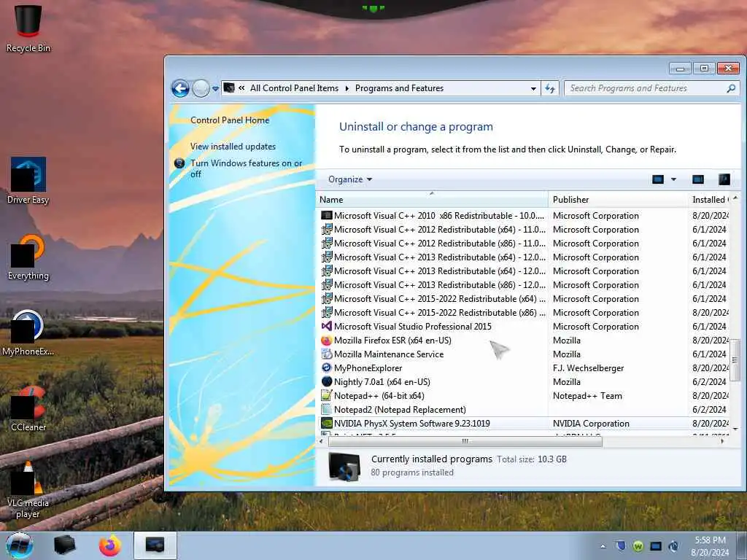The width and height of the screenshot is (747, 560).
Task: Open the Organize dropdown menu
Action: coord(350,179)
